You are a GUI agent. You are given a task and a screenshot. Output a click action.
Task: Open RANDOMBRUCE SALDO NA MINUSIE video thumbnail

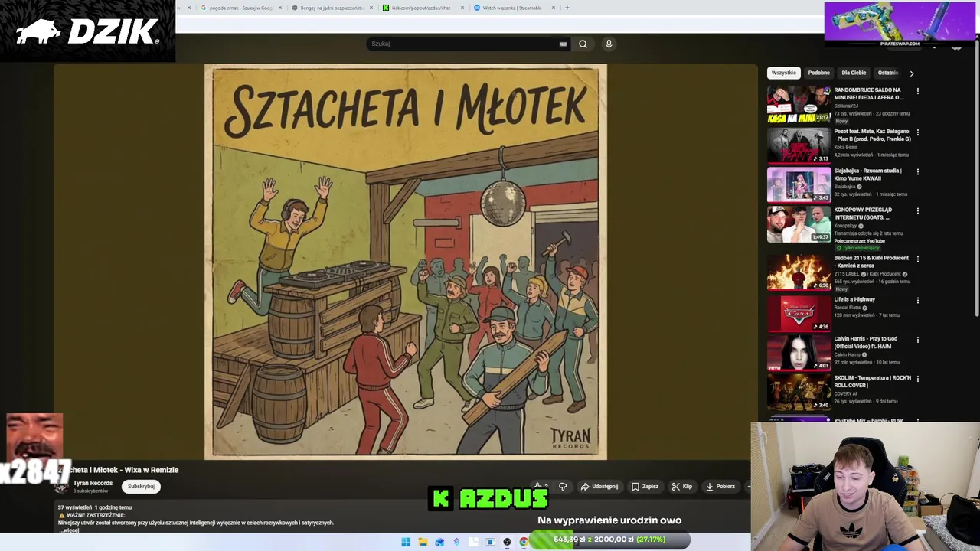pos(799,104)
